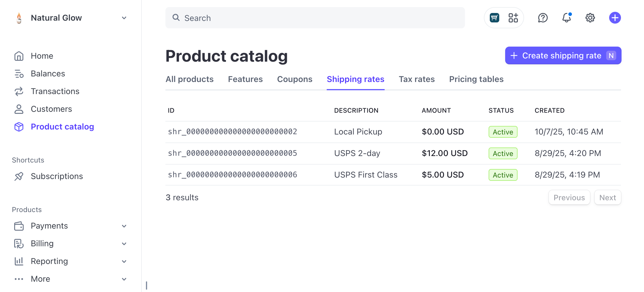Click the grid-add apps icon
This screenshot has height=292, width=644.
pyautogui.click(x=513, y=18)
